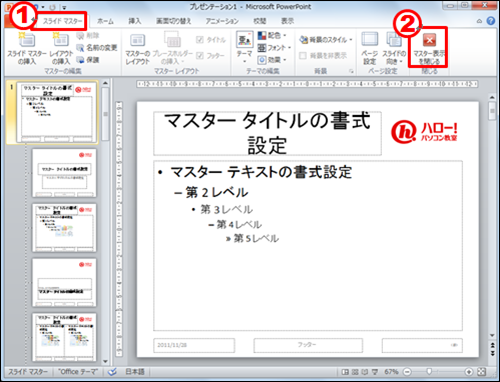Toggle the Title (タイトル) checkbox
500x382 pixels.
(x=200, y=40)
